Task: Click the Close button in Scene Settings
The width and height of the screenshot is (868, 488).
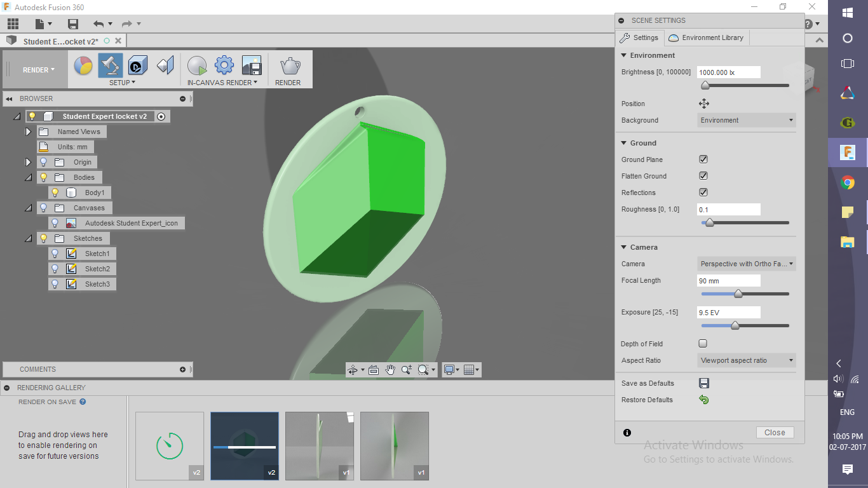Action: tap(775, 432)
